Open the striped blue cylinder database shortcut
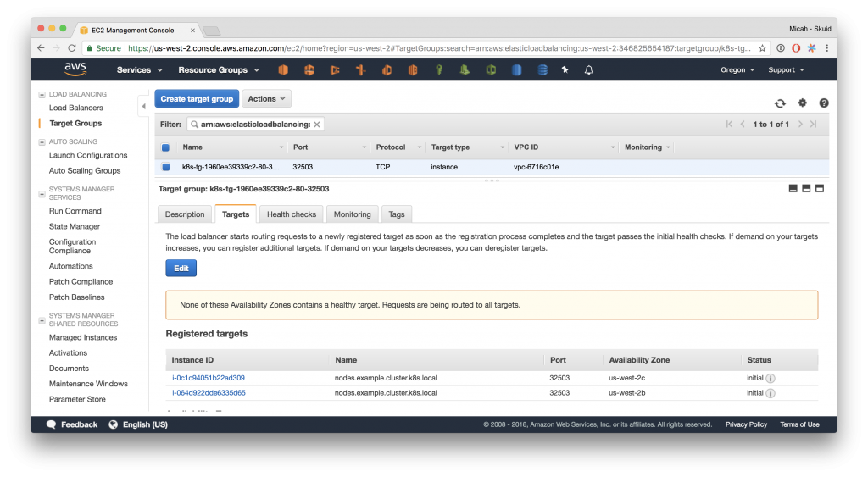The image size is (868, 477). point(542,69)
